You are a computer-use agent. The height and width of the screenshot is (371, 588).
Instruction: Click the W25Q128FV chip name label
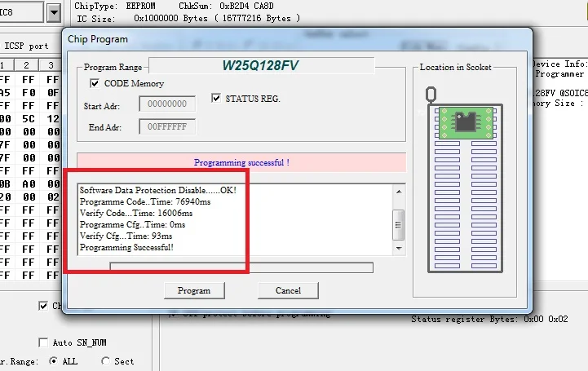click(260, 65)
